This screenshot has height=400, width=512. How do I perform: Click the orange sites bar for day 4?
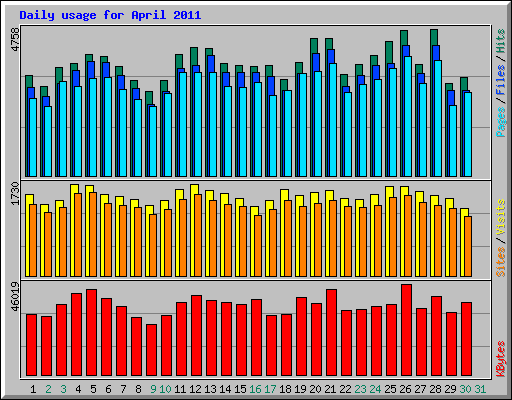pos(78,235)
